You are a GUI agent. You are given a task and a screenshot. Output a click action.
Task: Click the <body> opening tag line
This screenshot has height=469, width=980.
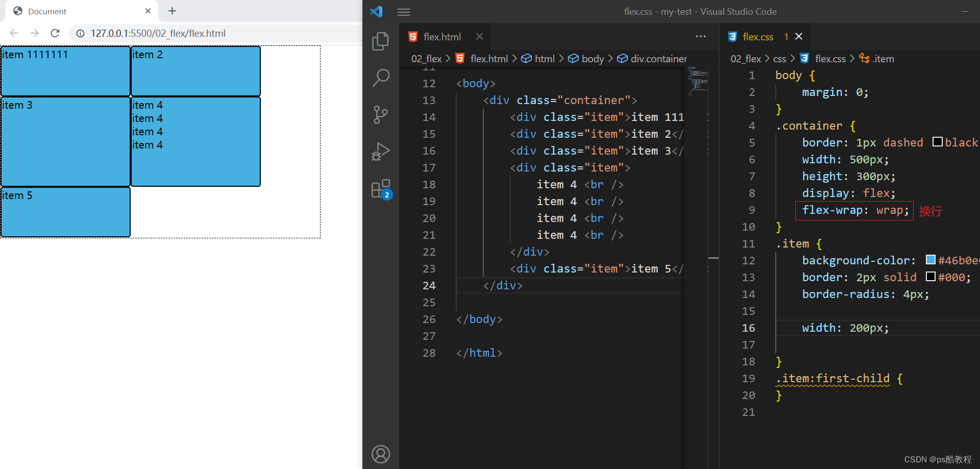pos(476,84)
